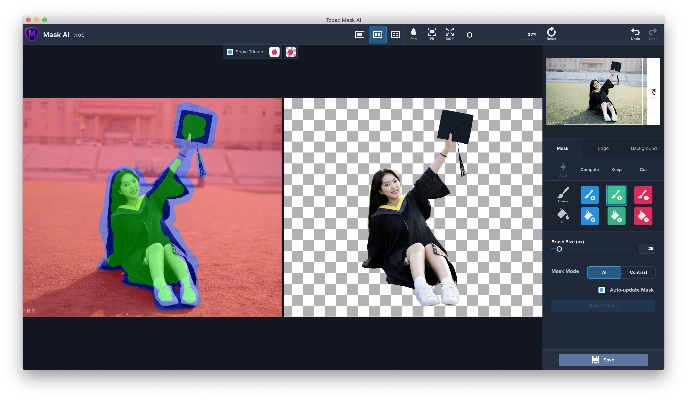Click the trimap editing view on the left

click(x=152, y=207)
